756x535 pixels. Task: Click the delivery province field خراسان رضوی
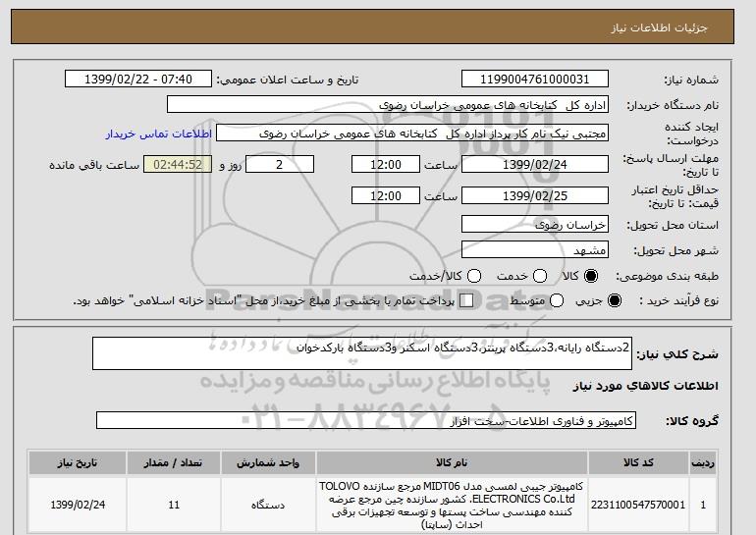[x=535, y=225]
